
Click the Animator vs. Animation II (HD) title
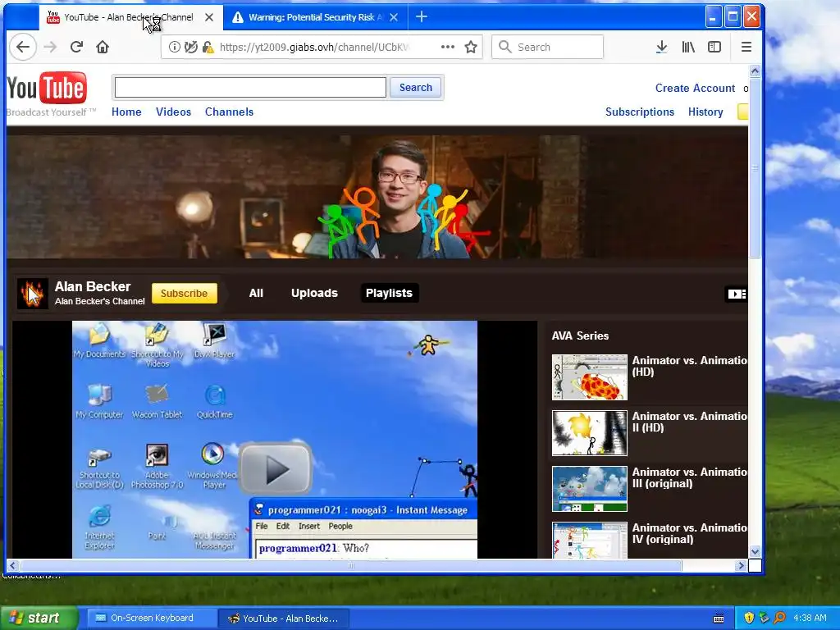(x=689, y=422)
